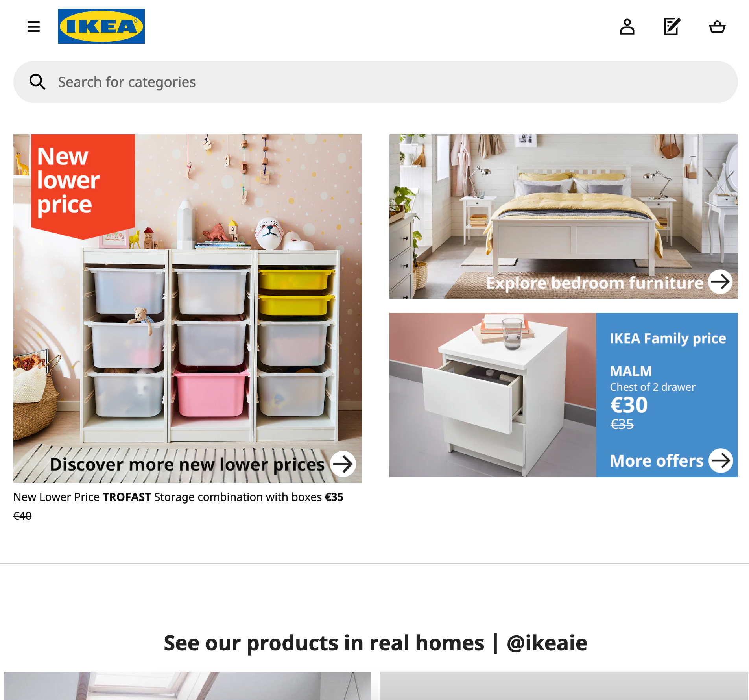749x700 pixels.
Task: Open the user account icon
Action: (627, 27)
